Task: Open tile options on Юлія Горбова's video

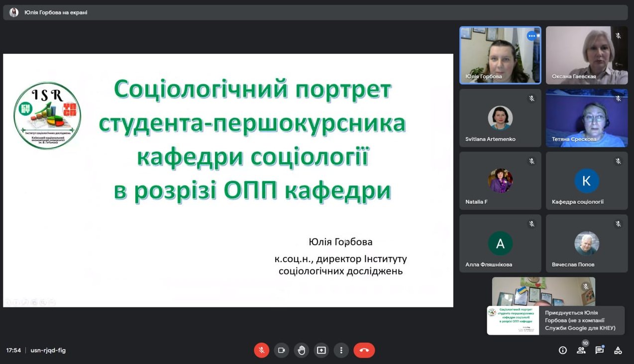Action: pos(531,36)
